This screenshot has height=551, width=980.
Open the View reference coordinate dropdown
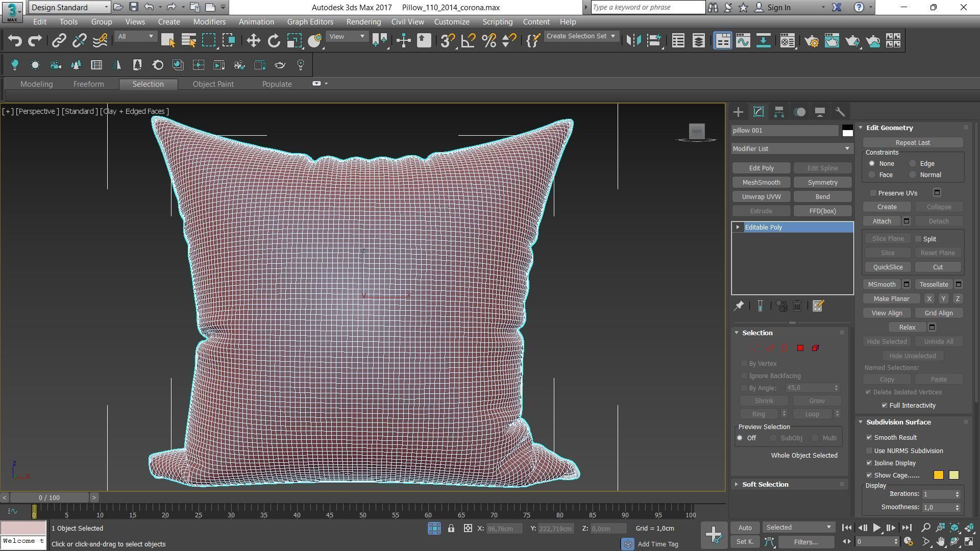(347, 37)
